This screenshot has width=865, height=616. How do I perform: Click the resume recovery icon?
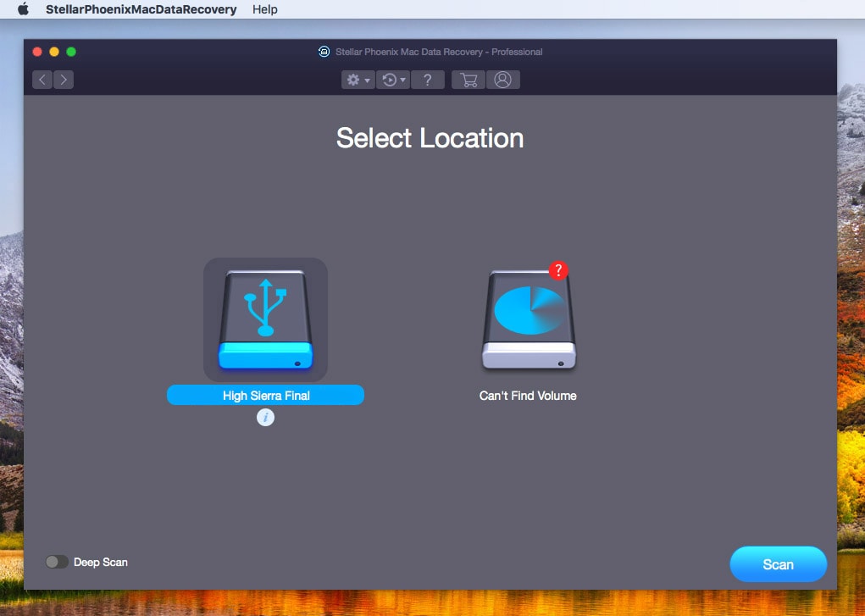coord(388,79)
